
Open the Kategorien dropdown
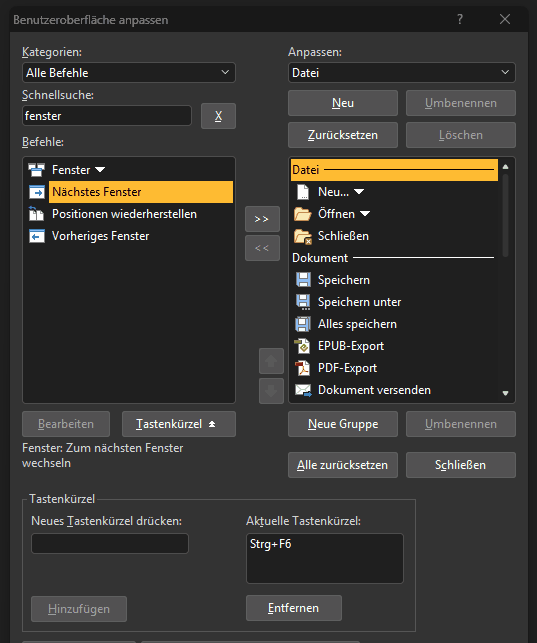tap(129, 73)
